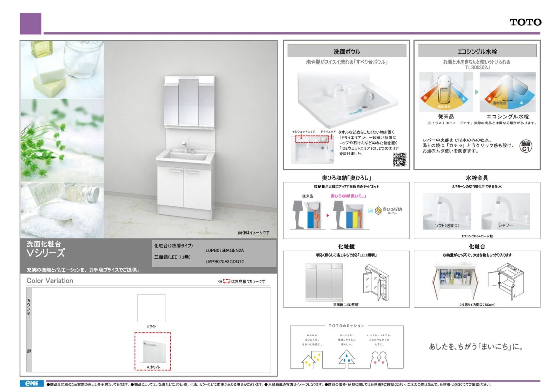Click the レバー中央部までは水のみの吐水 description
The width and height of the screenshot is (555, 392).
[x=468, y=145]
